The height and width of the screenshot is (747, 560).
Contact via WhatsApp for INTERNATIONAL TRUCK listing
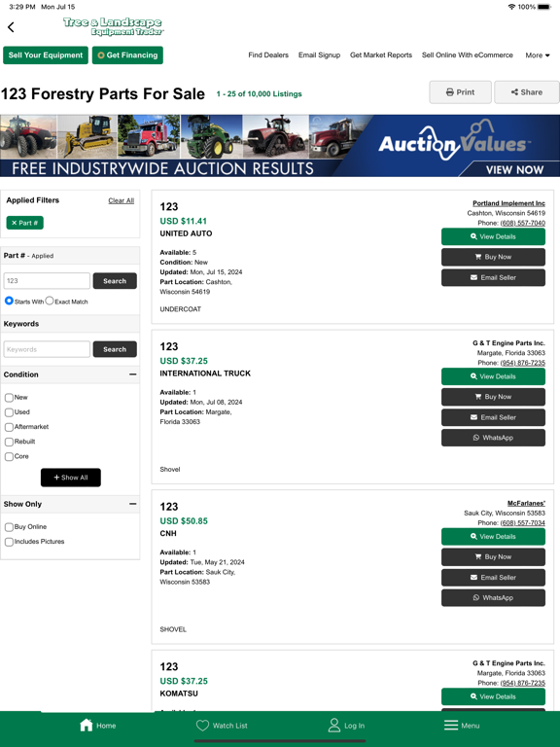tap(493, 438)
